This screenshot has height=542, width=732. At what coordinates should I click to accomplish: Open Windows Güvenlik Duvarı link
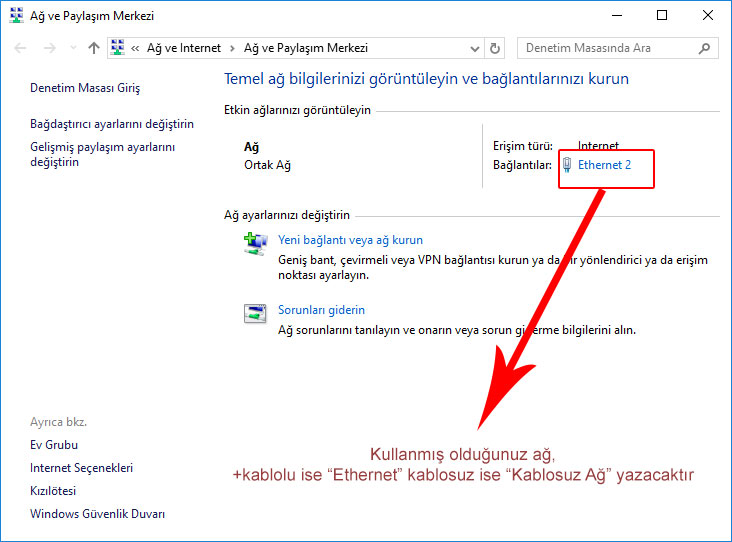[97, 514]
